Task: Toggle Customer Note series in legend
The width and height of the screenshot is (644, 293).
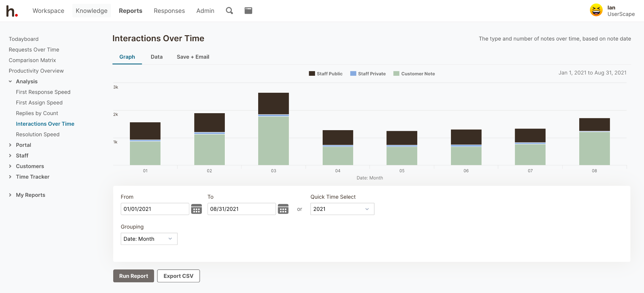Action: point(414,74)
